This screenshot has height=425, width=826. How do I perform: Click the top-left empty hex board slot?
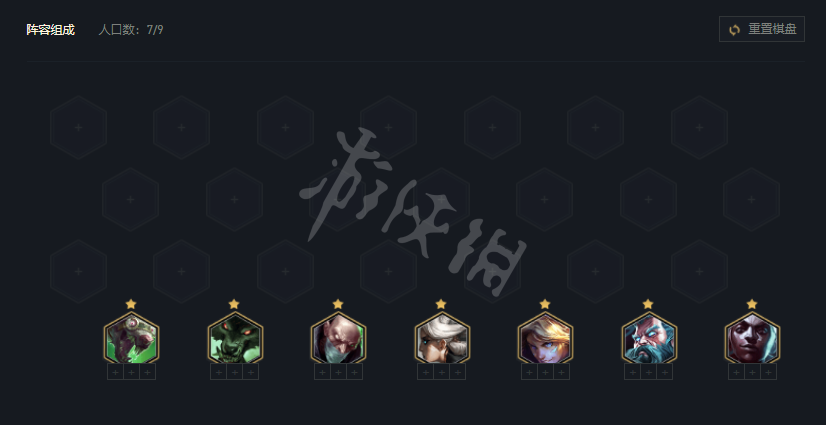click(x=78, y=127)
